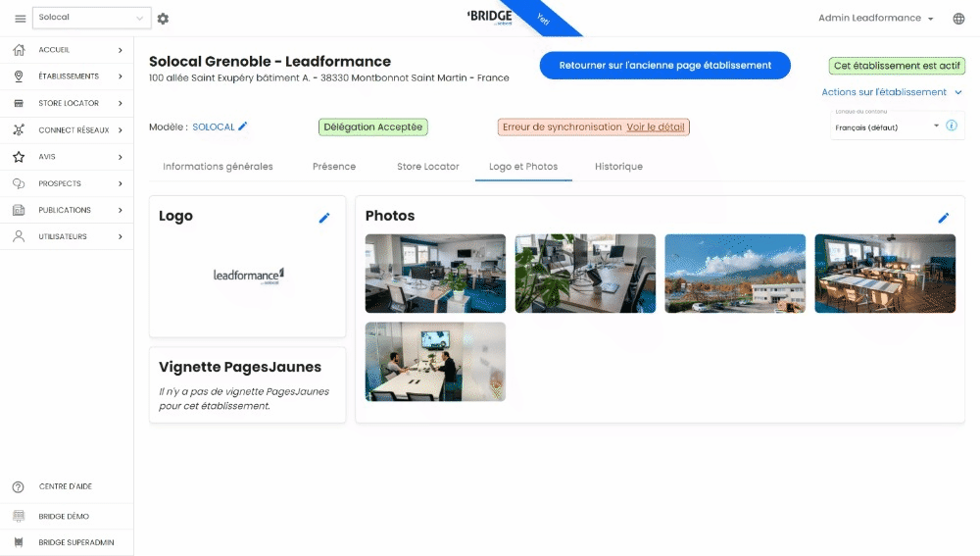The height and width of the screenshot is (556, 980).
Task: Expand the Connect Réseaux chevron
Action: (121, 130)
